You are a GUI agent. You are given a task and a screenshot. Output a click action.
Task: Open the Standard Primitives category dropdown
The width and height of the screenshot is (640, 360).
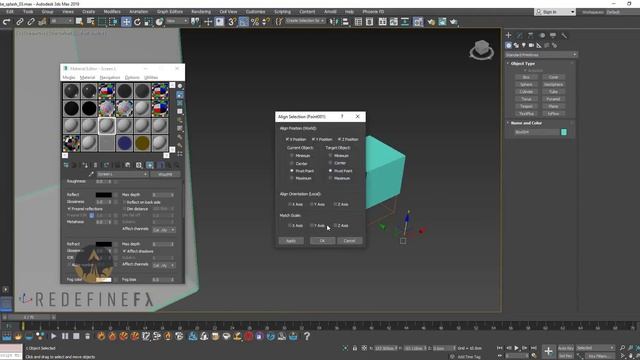541,55
